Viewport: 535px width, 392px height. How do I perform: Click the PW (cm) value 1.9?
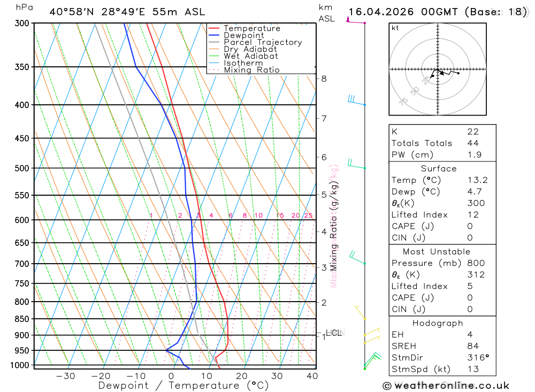(474, 155)
